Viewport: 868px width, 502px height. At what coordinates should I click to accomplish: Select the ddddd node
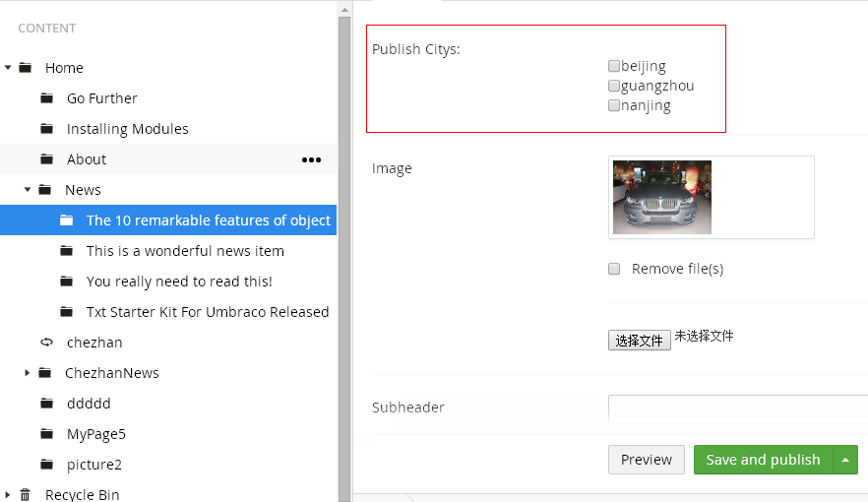click(x=89, y=403)
